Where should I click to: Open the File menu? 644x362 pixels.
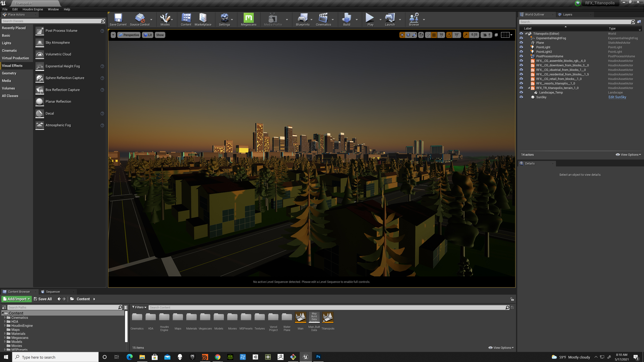pyautogui.click(x=5, y=9)
